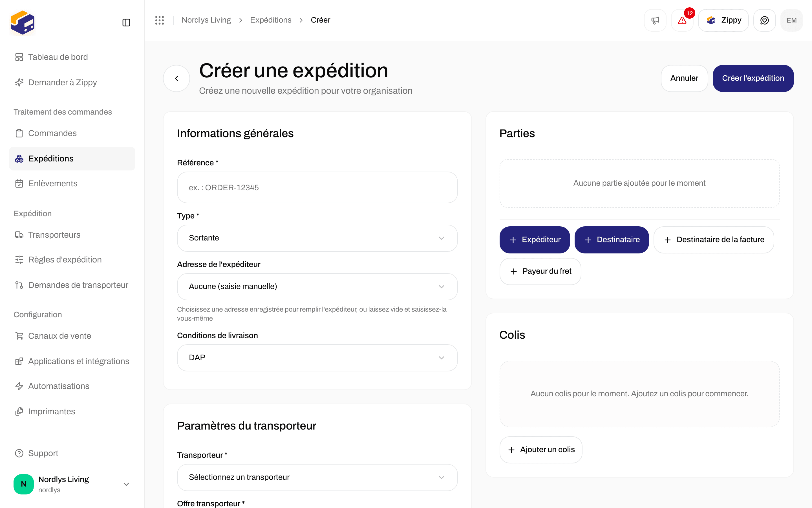Image resolution: width=812 pixels, height=508 pixels.
Task: Open the Adresse de l'expéditeur dropdown
Action: 317,286
